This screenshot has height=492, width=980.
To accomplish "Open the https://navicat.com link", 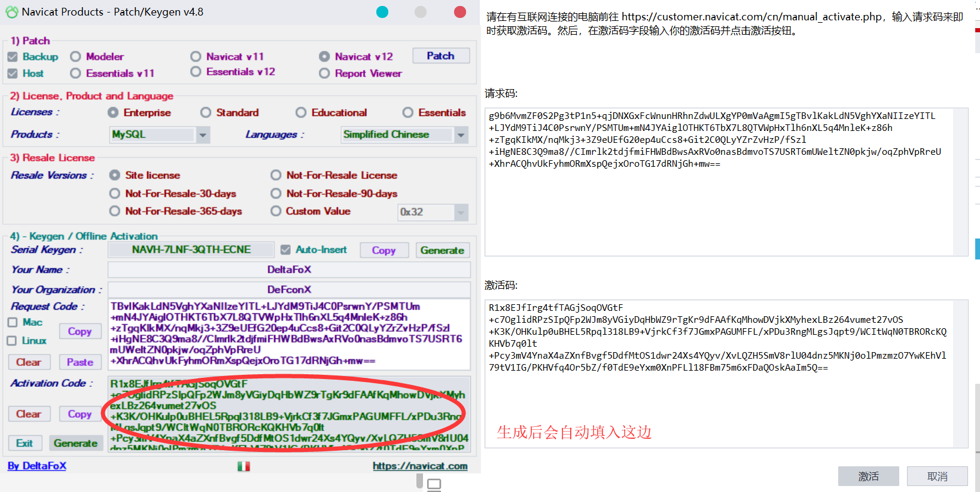I will point(420,466).
